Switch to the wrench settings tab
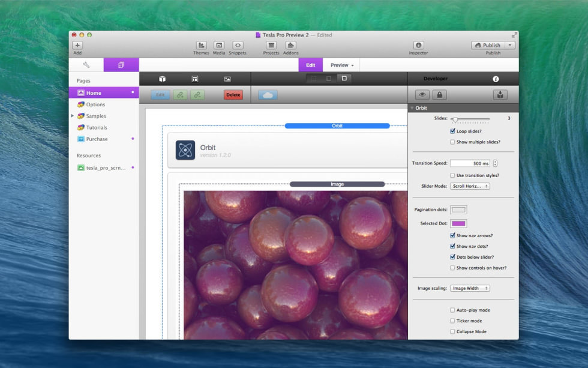Image resolution: width=588 pixels, height=368 pixels. (x=86, y=65)
